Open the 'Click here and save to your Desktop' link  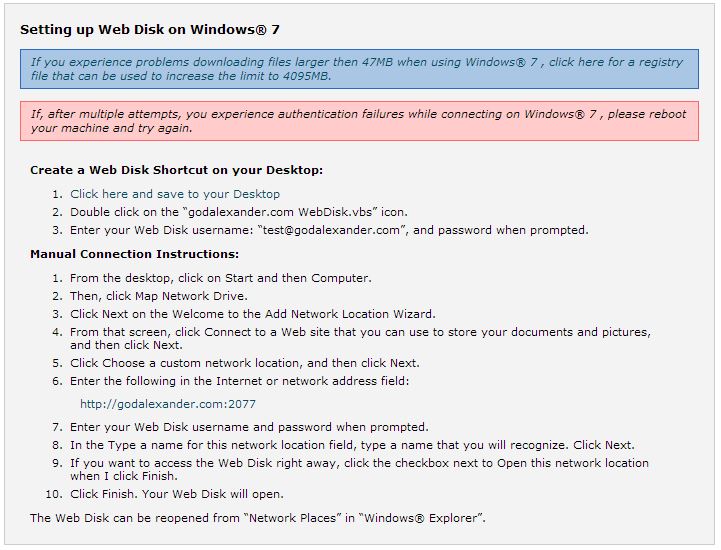[175, 194]
